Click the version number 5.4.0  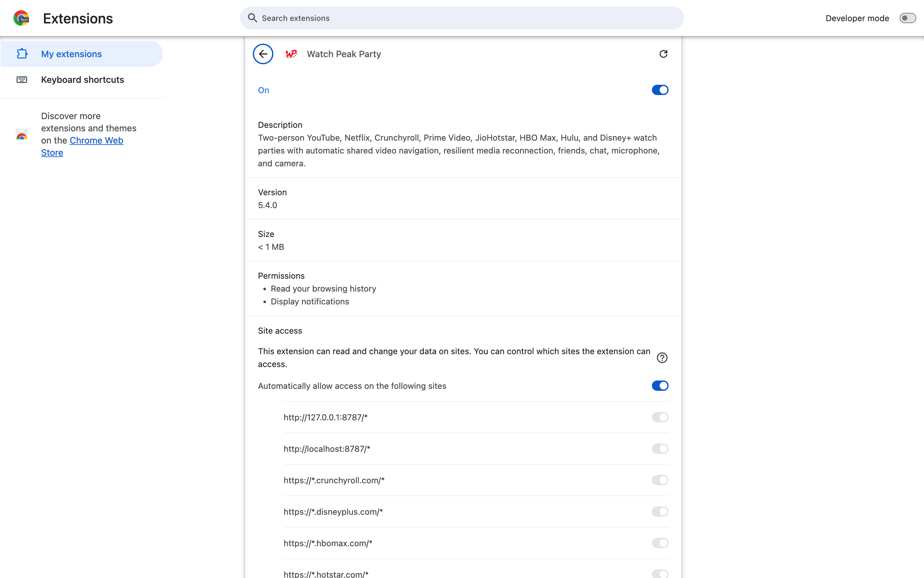coord(268,205)
